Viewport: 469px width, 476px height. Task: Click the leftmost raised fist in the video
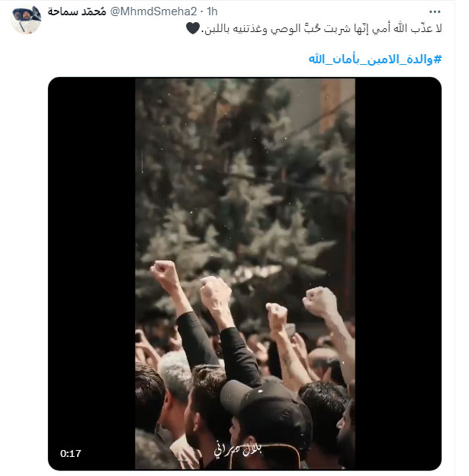165,272
